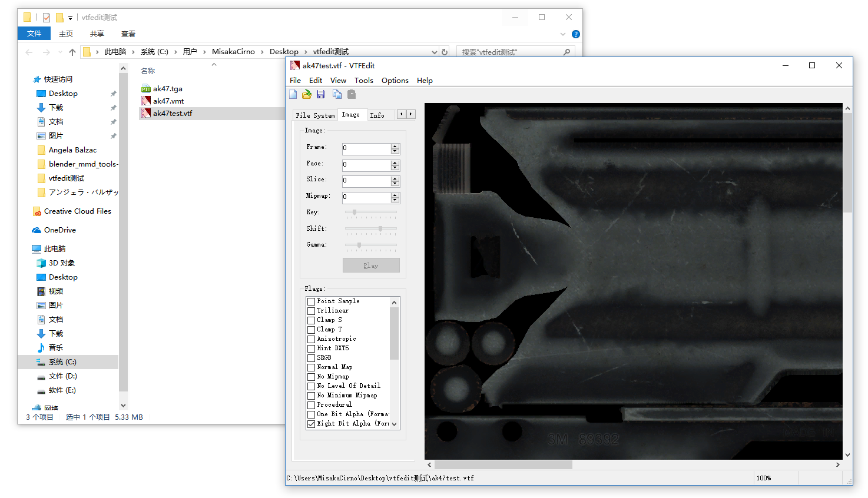Screen dimensions: 868x498
Task: Click the Paste clipboard icon in VTFEdit toolbar
Action: (x=352, y=94)
